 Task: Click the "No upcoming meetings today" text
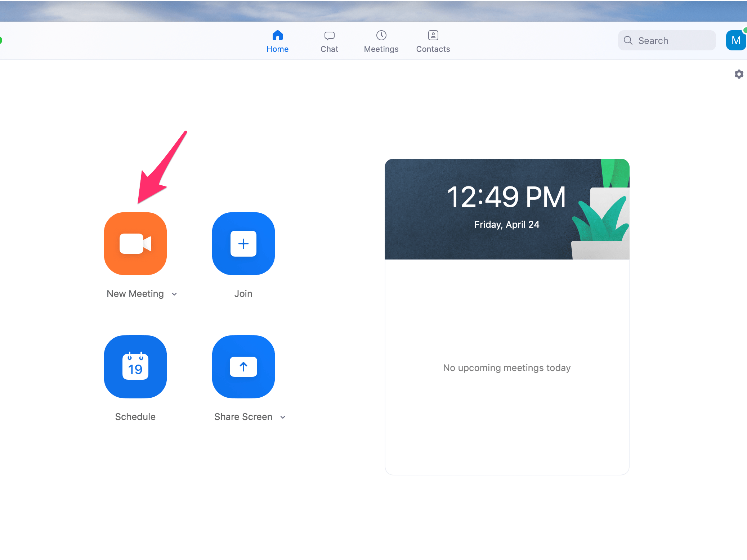(x=507, y=368)
